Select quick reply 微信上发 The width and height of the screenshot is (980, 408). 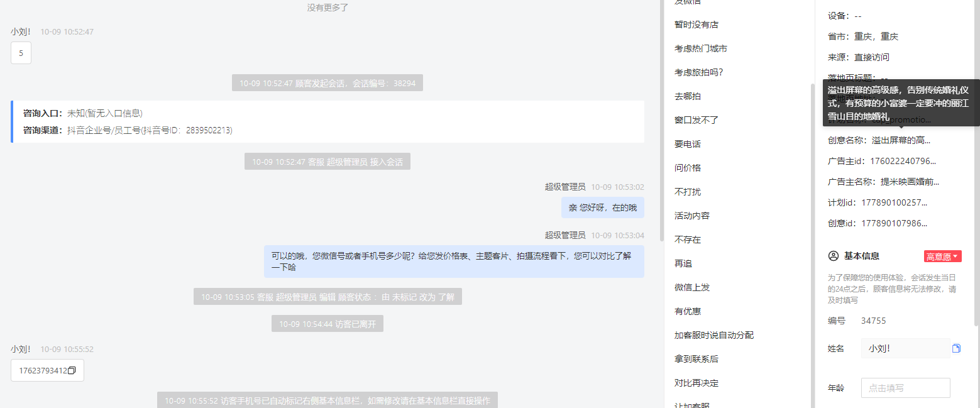tap(692, 287)
